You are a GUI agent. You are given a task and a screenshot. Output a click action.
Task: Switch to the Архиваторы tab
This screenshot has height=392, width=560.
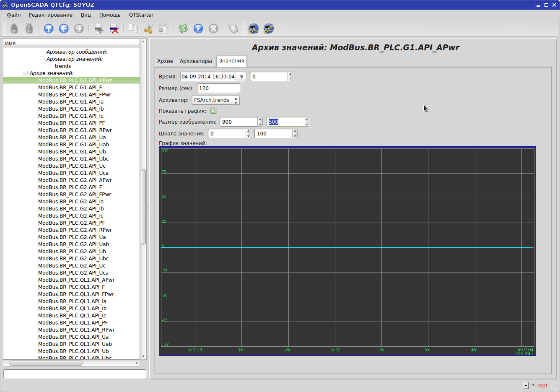(x=196, y=61)
